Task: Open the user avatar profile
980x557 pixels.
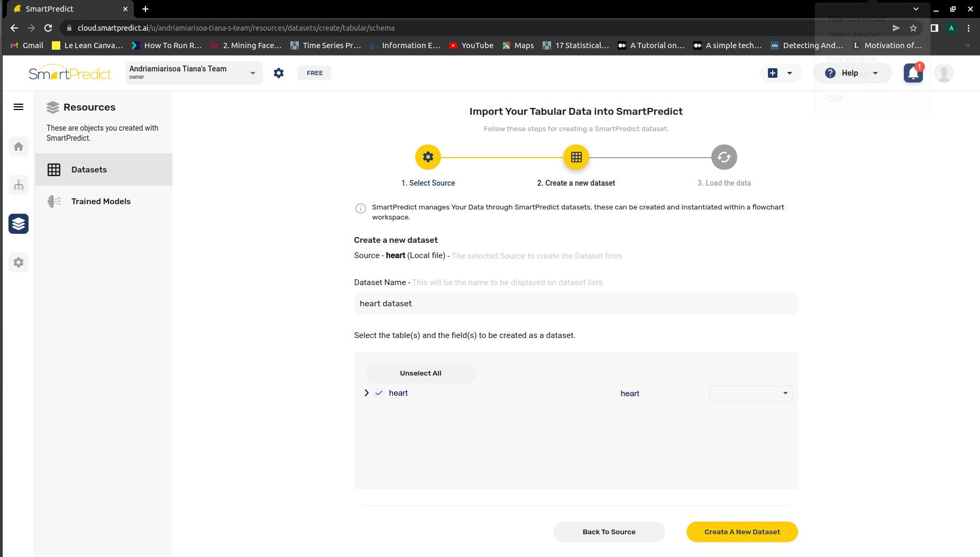Action: pyautogui.click(x=944, y=73)
